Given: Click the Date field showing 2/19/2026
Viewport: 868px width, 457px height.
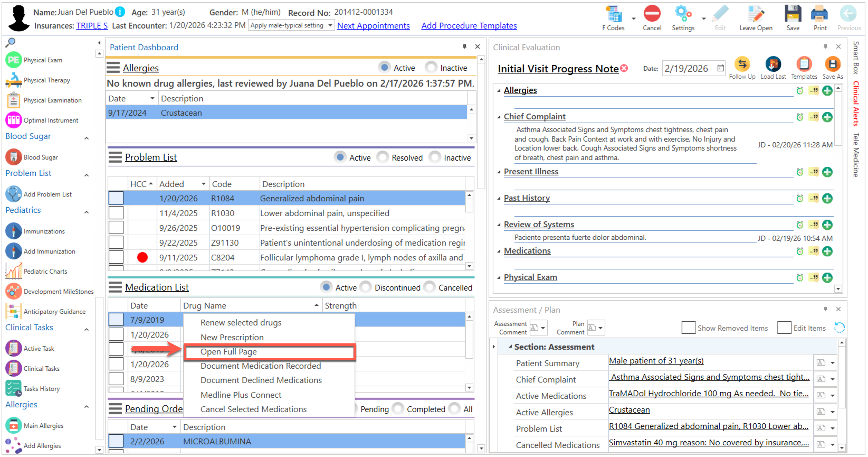Looking at the screenshot, I should point(687,69).
